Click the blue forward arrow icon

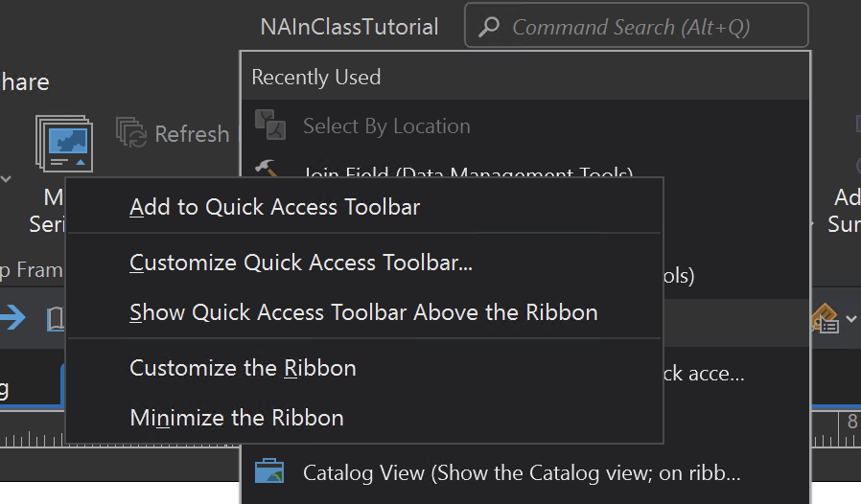[12, 317]
